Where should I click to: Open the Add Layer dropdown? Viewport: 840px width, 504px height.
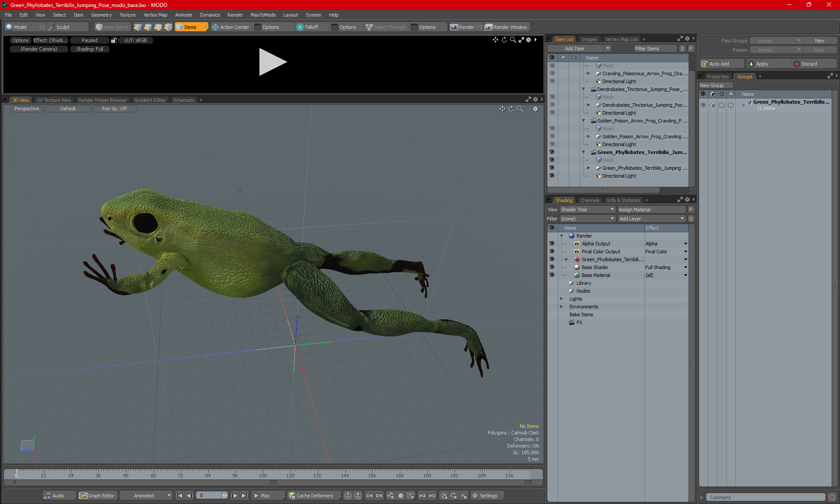click(652, 219)
